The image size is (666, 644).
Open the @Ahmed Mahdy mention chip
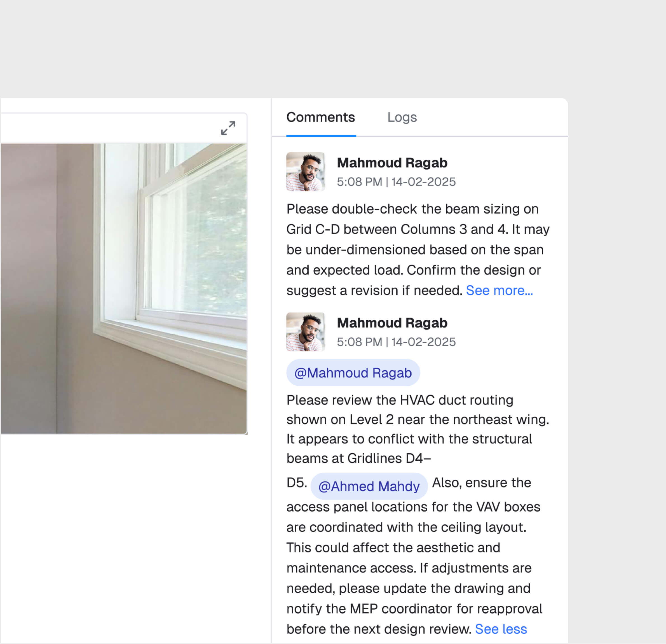(x=369, y=486)
